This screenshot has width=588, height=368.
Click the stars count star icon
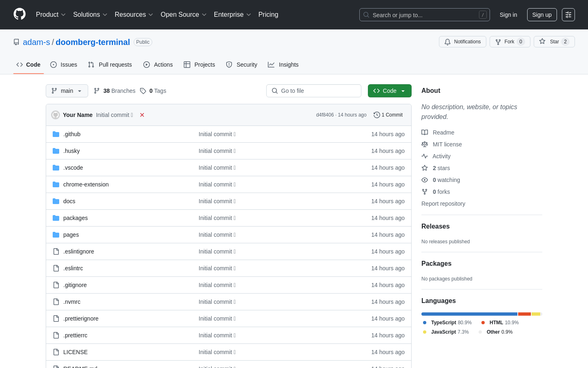click(x=425, y=168)
